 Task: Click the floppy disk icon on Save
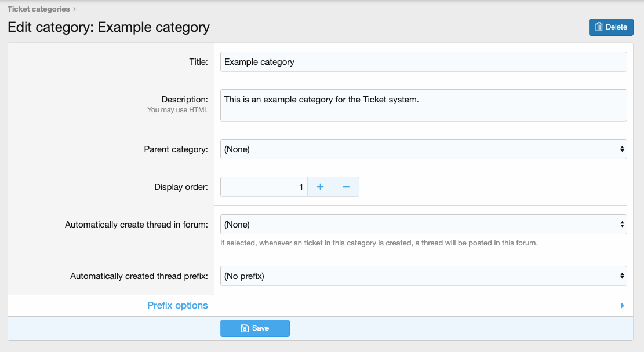pyautogui.click(x=245, y=328)
